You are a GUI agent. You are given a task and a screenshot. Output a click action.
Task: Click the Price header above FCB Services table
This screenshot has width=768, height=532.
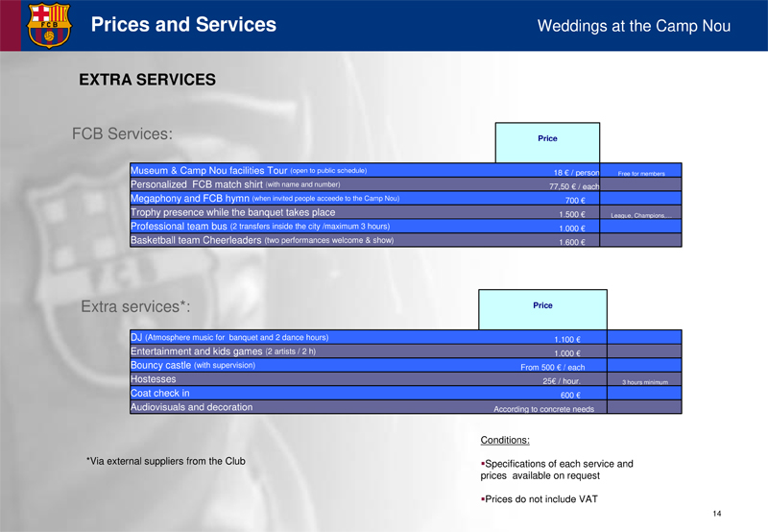coord(547,139)
